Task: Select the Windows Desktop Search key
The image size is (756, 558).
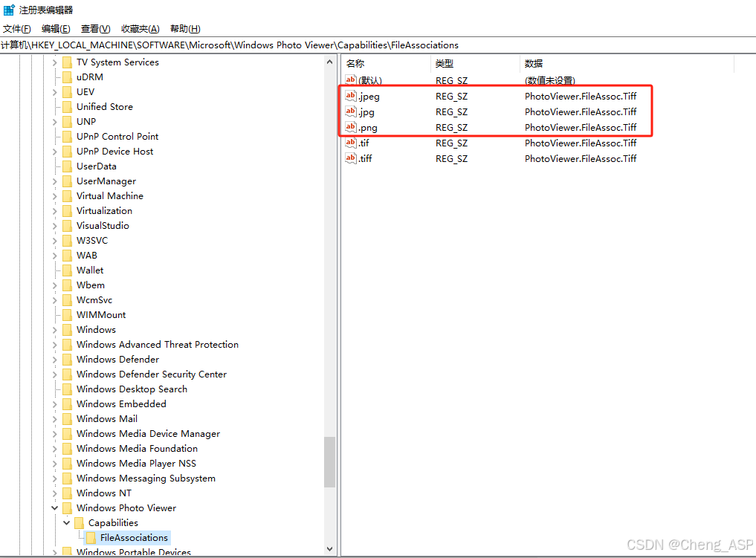Action: 132,389
